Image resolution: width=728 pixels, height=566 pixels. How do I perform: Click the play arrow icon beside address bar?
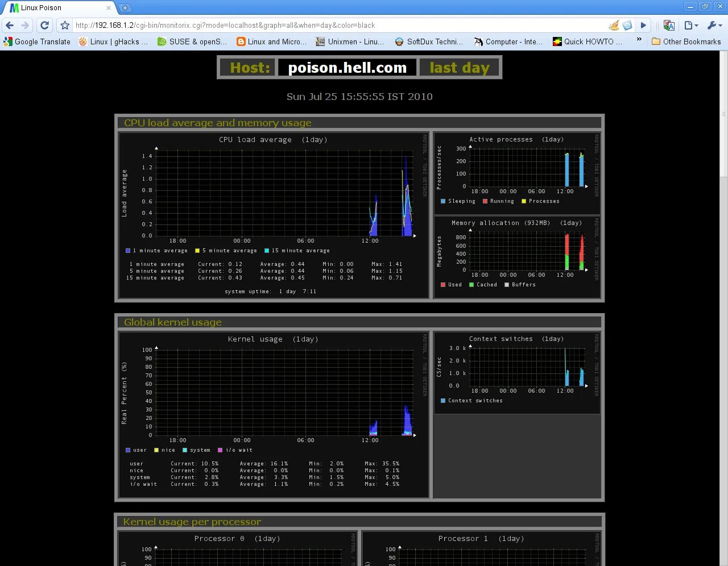tap(643, 25)
